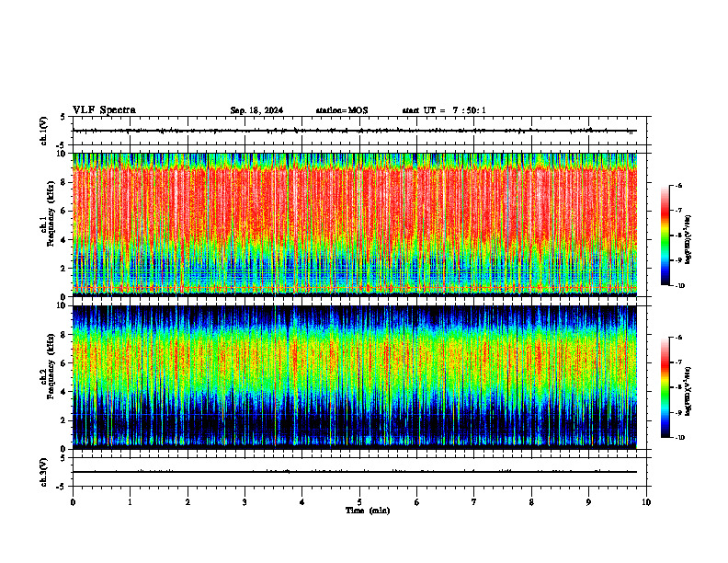Click the ch.2 color bar log(PSD) label
This screenshot has width=728, height=563.
tap(688, 392)
